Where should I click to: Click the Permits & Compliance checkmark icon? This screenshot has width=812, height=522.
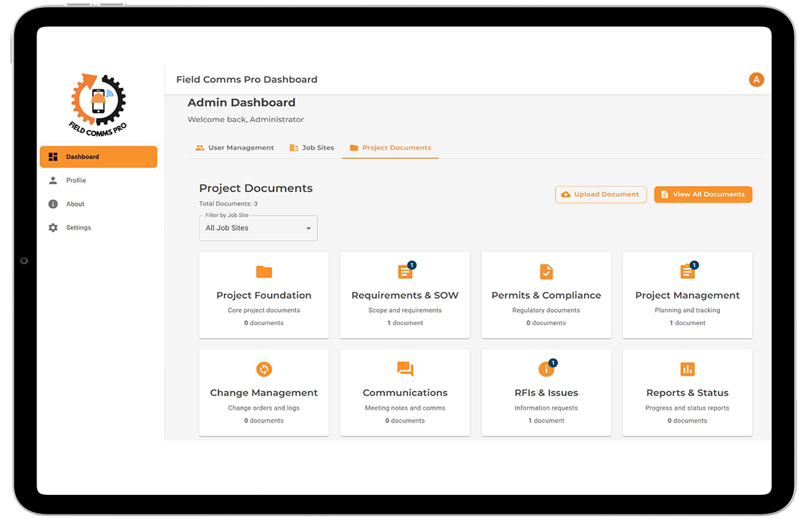coord(546,272)
